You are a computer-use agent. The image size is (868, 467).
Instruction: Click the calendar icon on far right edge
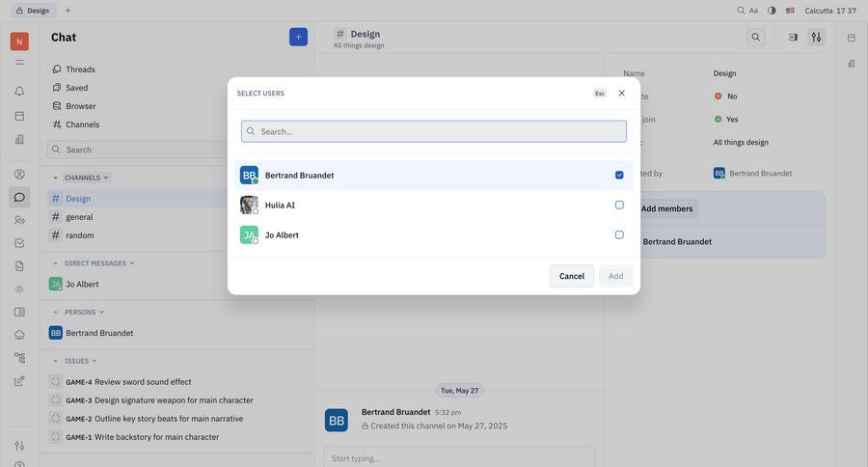coord(852,38)
